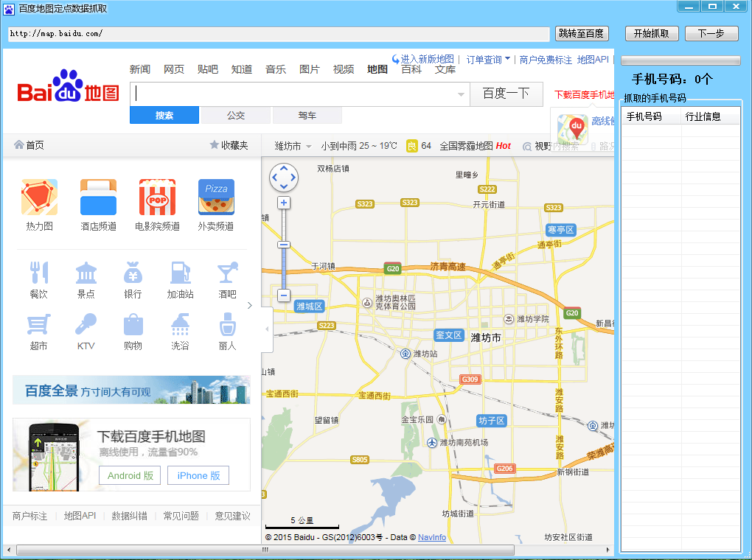
Task: Click the 开始抓取 start capture button
Action: (651, 34)
